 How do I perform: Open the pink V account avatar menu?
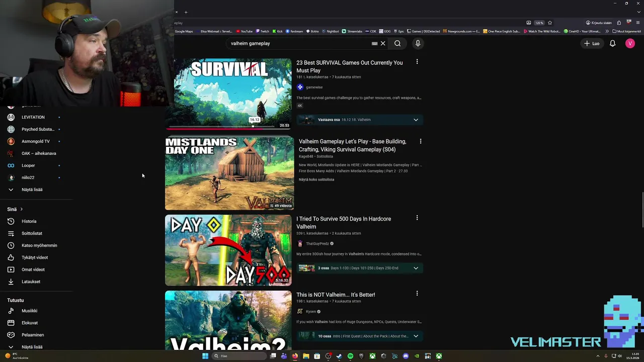click(630, 43)
